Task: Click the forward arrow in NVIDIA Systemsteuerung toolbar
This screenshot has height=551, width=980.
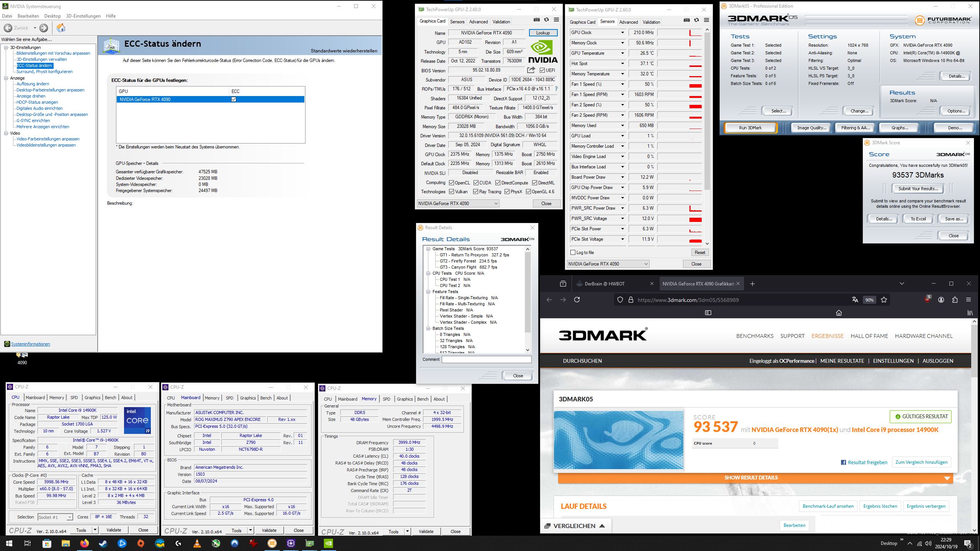Action: coord(44,28)
